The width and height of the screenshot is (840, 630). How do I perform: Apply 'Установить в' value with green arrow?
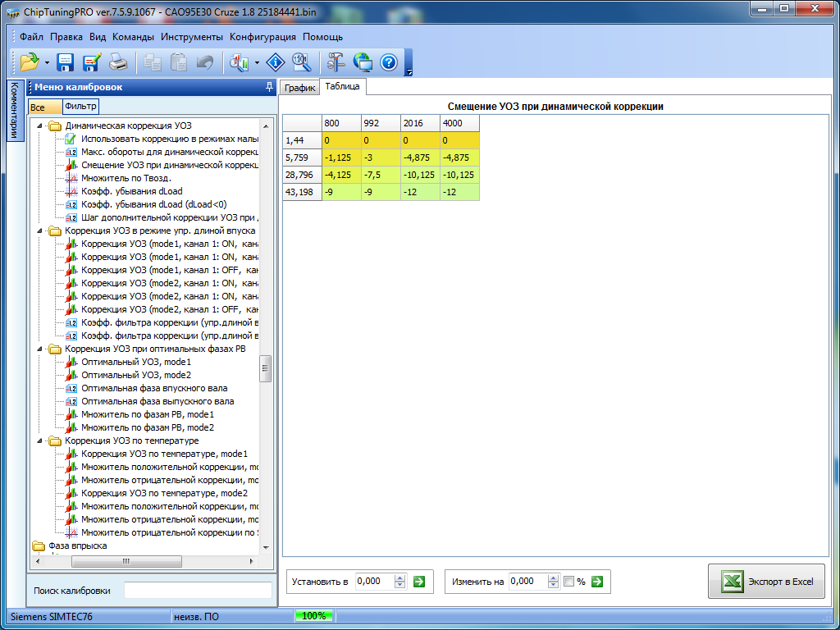tap(419, 582)
